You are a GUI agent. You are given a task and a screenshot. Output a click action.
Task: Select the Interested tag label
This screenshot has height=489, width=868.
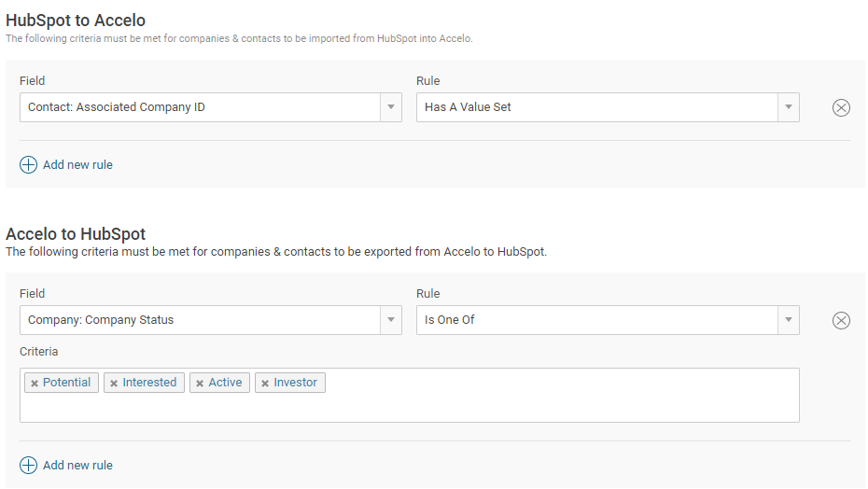tap(149, 383)
